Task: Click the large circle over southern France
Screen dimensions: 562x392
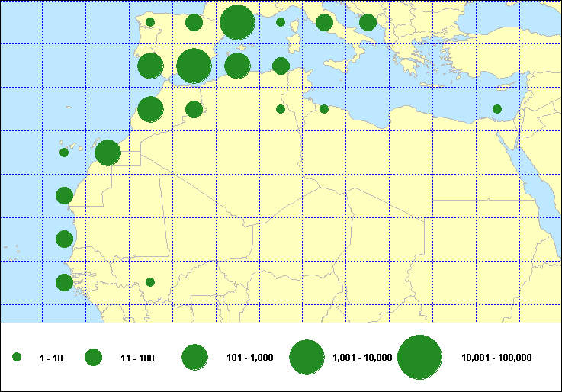Action: click(x=237, y=22)
